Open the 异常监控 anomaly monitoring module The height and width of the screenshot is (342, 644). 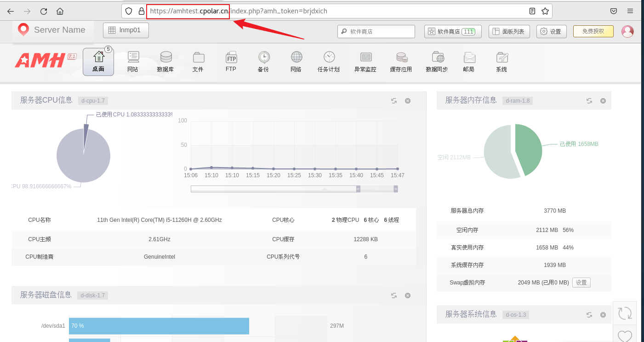point(365,62)
